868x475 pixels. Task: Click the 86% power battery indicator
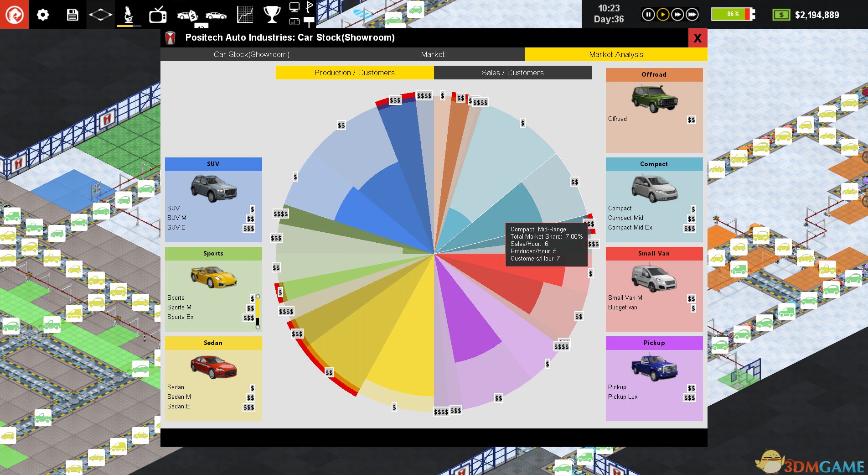pos(733,14)
